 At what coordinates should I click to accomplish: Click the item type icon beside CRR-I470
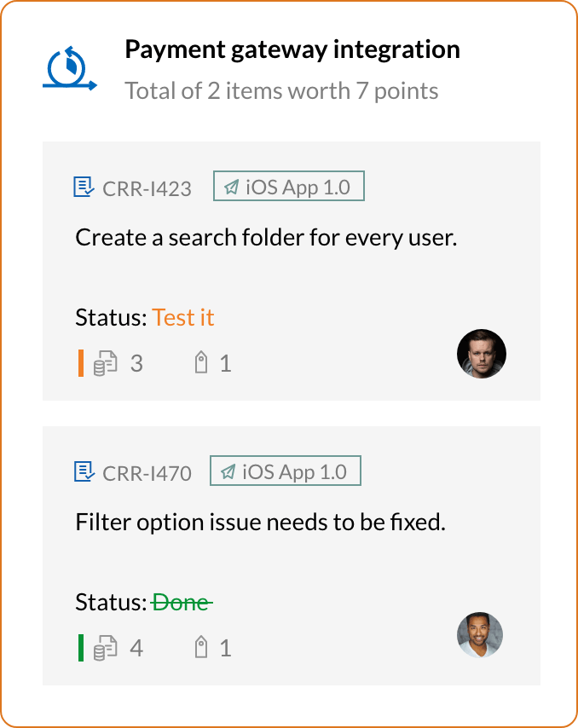pos(84,471)
